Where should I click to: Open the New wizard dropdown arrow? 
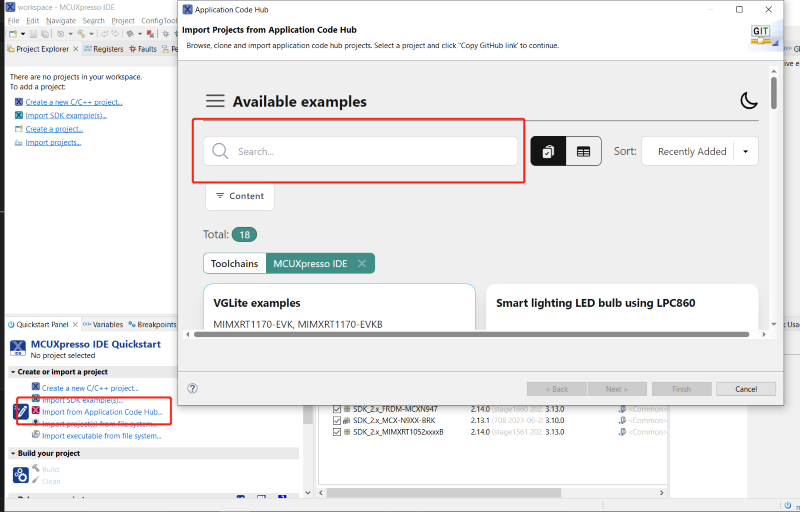coord(22,34)
